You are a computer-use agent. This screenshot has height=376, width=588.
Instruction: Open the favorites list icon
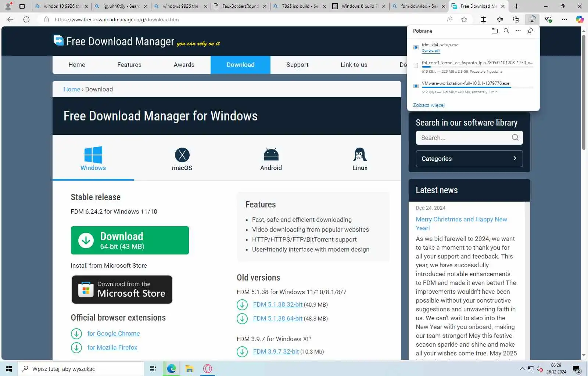pos(500,19)
